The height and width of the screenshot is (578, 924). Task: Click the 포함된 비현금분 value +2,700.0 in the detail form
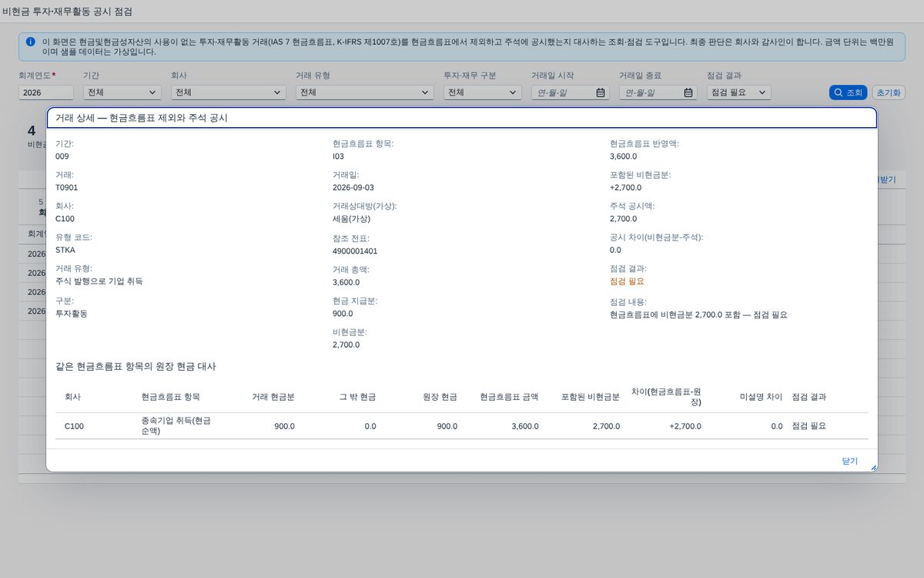[x=625, y=187]
